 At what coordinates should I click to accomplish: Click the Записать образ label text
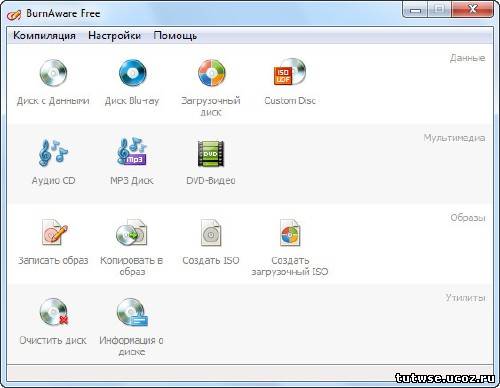[53, 260]
